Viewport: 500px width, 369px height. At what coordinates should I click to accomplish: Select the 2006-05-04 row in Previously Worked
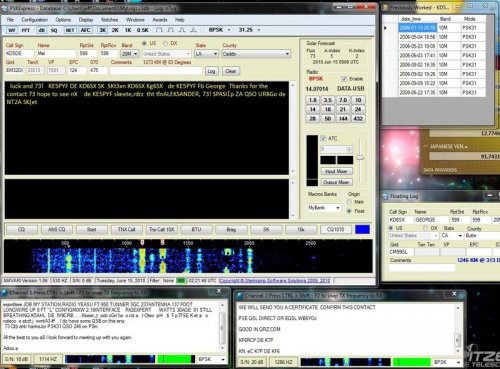tap(434, 37)
